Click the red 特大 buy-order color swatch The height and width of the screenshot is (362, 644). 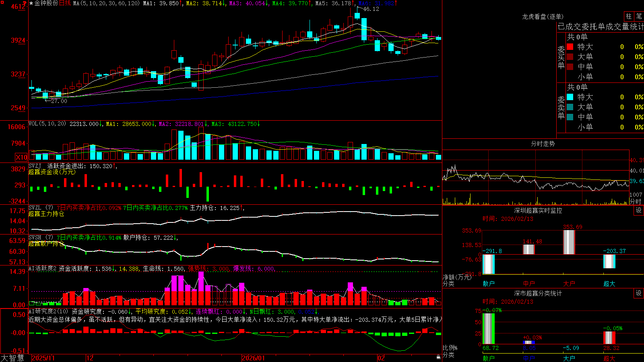click(570, 47)
